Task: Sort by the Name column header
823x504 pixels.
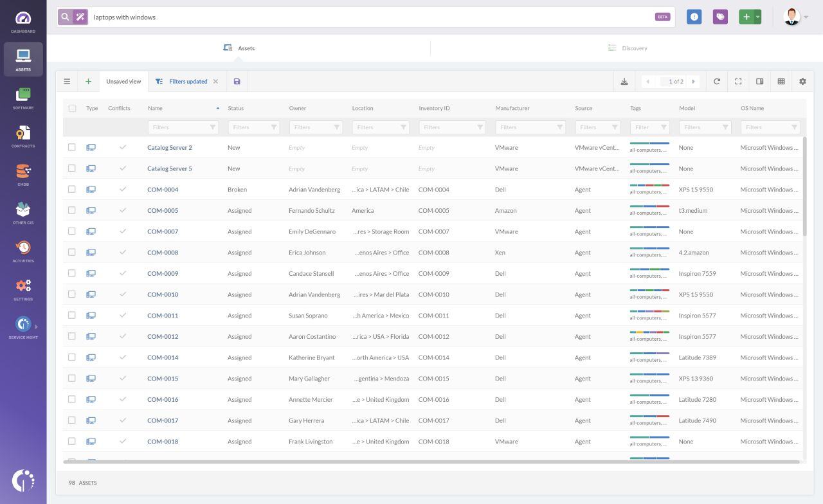Action: pyautogui.click(x=155, y=109)
